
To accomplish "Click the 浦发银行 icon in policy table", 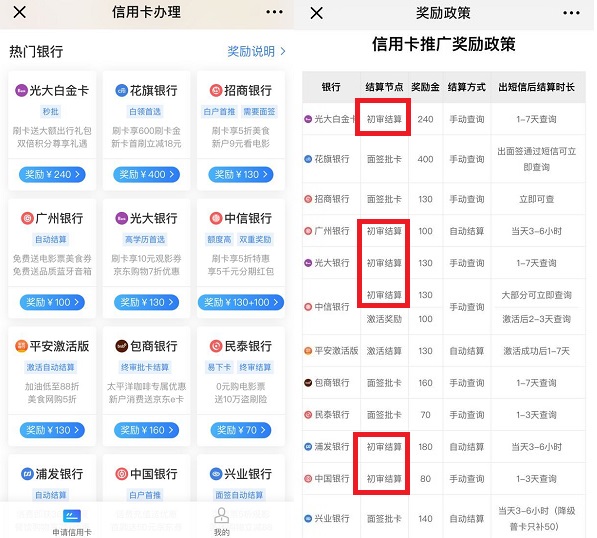I will pyautogui.click(x=308, y=447).
